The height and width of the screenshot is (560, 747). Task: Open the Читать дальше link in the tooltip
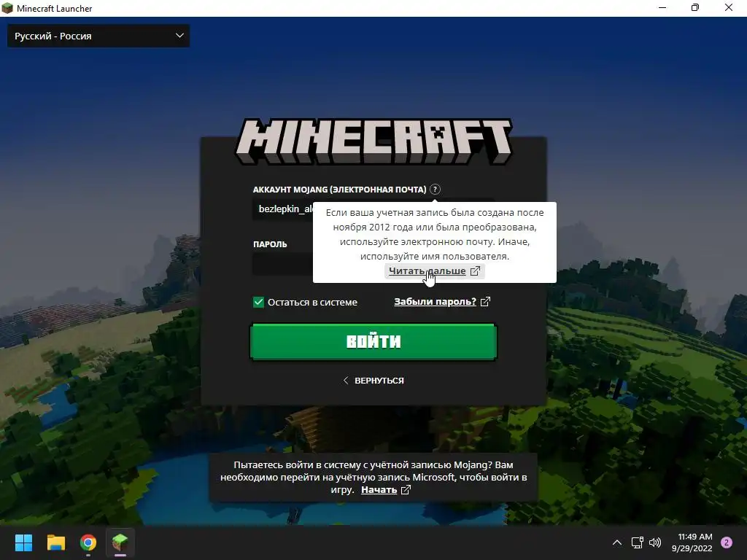pos(427,271)
